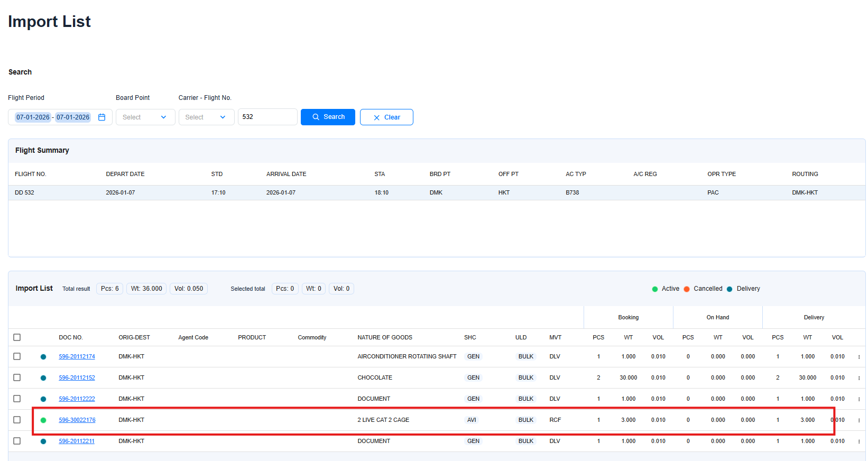Viewport: 868px width, 461px height.
Task: Click delivery status dot for 596-20112174
Action: tap(43, 357)
